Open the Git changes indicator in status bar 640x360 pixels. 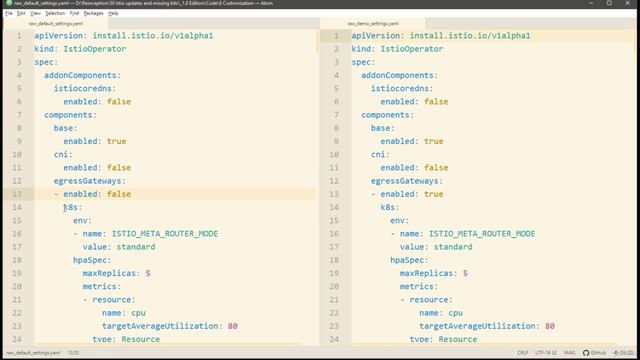(623, 353)
